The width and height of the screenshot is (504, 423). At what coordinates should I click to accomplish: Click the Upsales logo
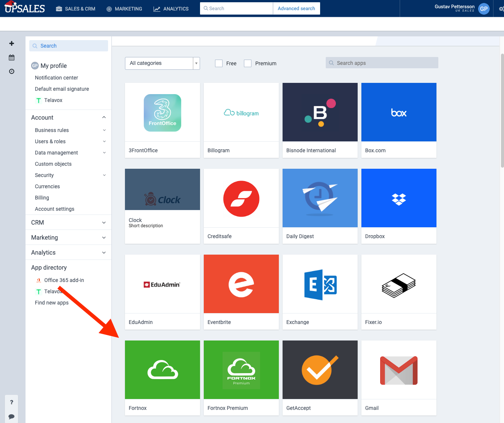pos(25,8)
